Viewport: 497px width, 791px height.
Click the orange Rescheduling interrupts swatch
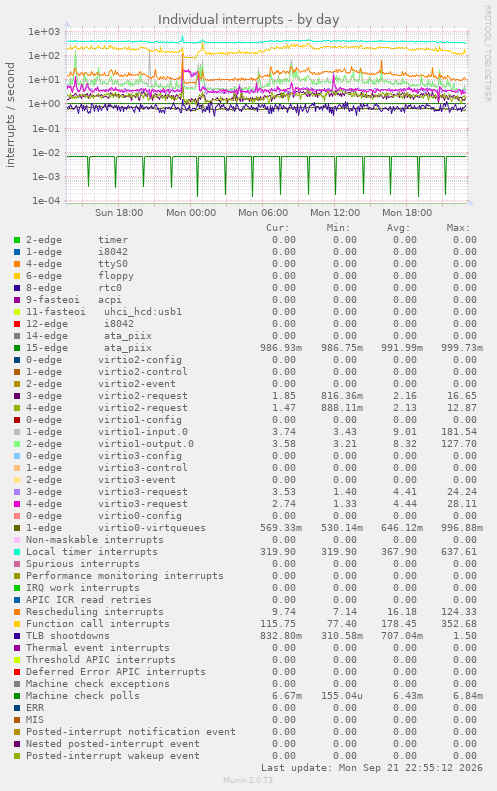(17, 612)
